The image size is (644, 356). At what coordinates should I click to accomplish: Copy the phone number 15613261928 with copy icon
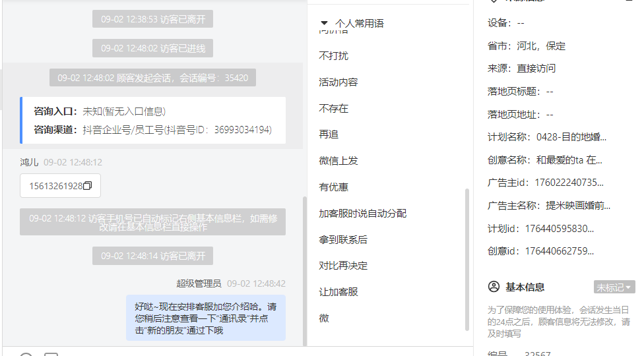click(88, 186)
